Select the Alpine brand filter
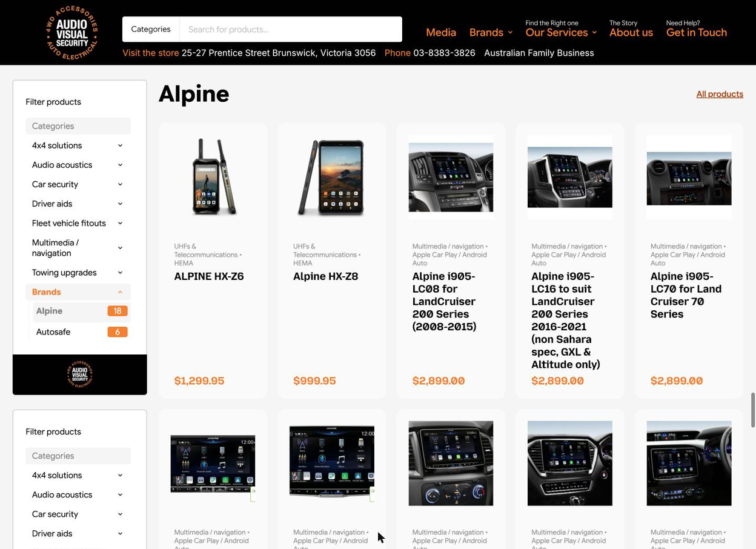Viewport: 756px width, 549px height. (81, 311)
